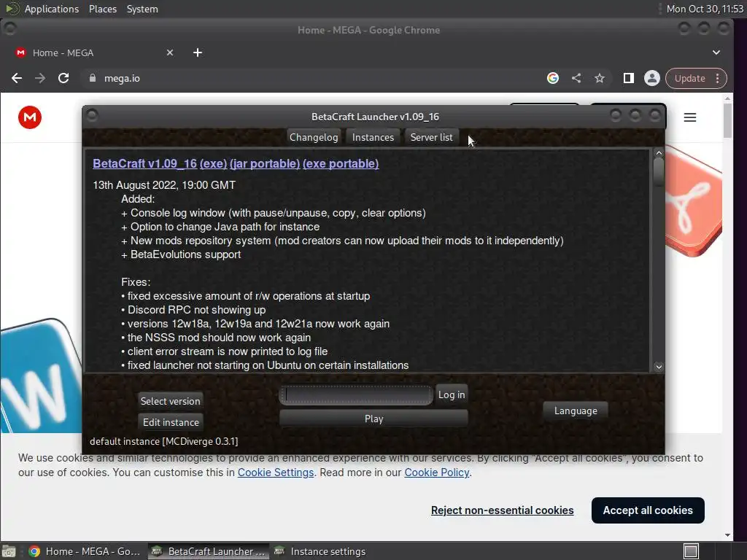The height and width of the screenshot is (560, 747).
Task: Click the MEGA page scrollbar thumb
Action: click(x=727, y=120)
